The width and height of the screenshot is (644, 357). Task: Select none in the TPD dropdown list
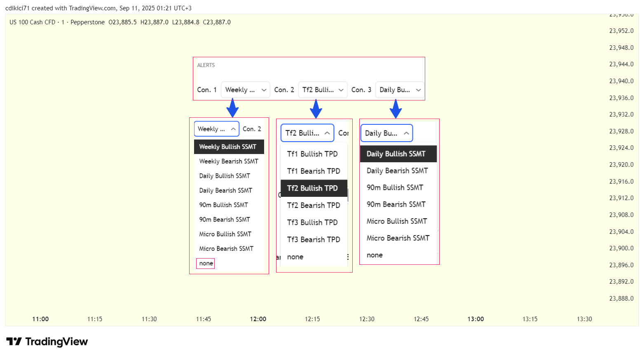(x=314, y=257)
